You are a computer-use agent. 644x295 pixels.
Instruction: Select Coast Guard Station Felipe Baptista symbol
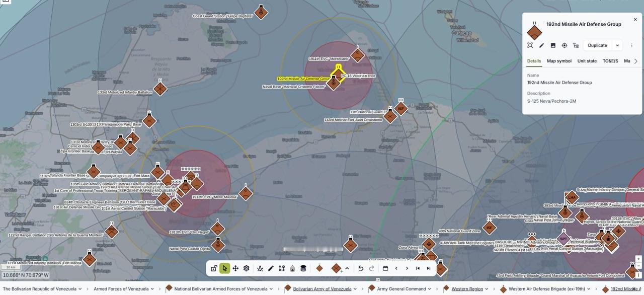261,12
